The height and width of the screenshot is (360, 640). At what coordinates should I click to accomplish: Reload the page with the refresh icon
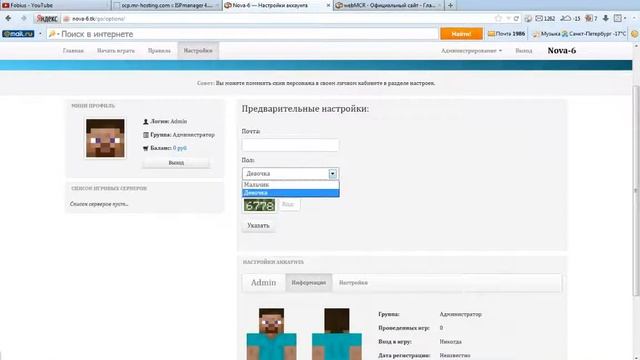[516, 19]
